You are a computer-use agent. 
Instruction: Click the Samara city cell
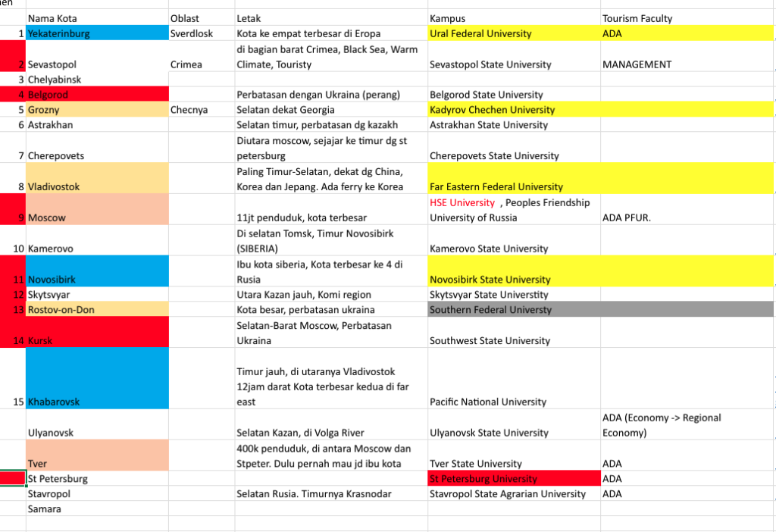(96, 509)
